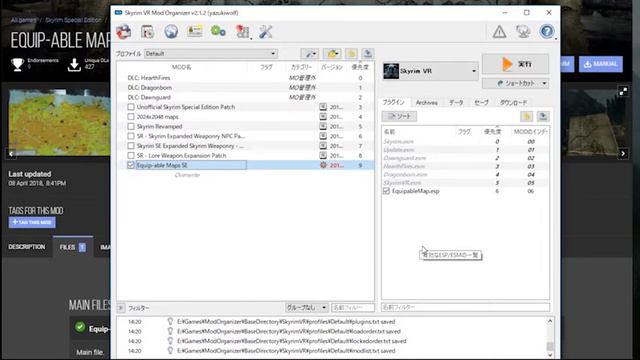Enable SR - Skyrim Expanded Weaponry NPC checkbox
The image size is (640, 360).
pos(131,136)
